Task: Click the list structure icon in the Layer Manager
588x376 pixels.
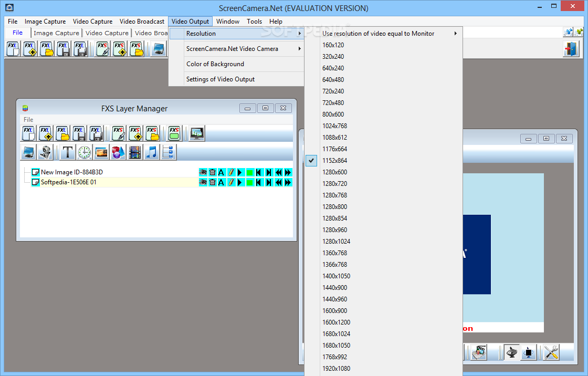Action: [169, 152]
